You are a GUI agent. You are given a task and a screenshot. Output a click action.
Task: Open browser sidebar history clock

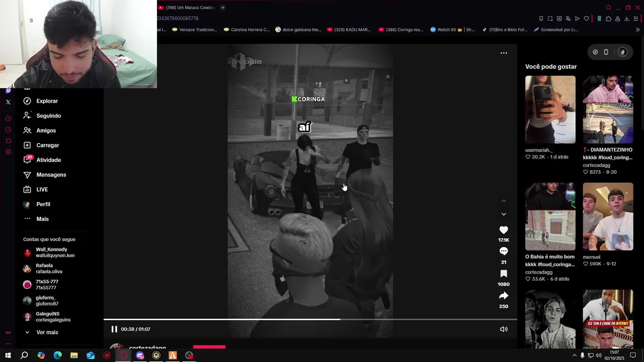coord(8,130)
